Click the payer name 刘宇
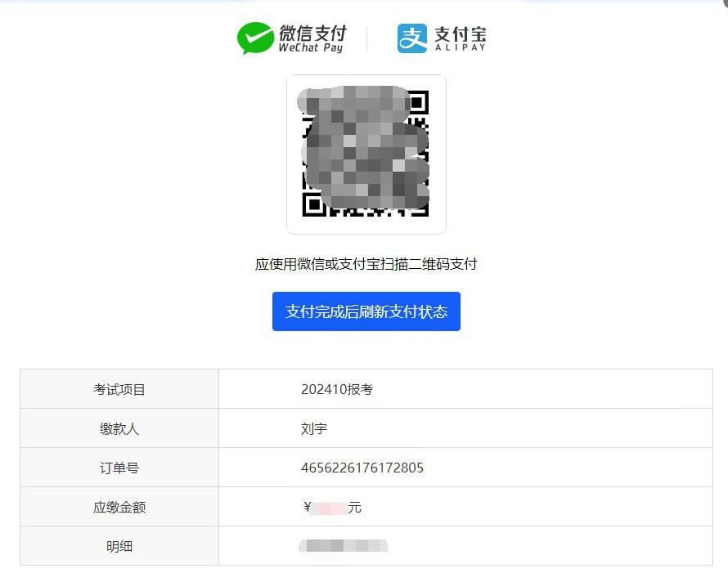The image size is (728, 582). (314, 428)
